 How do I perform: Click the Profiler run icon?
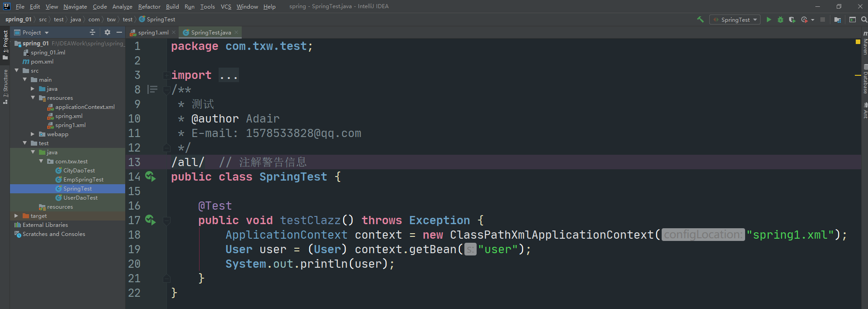coord(804,20)
